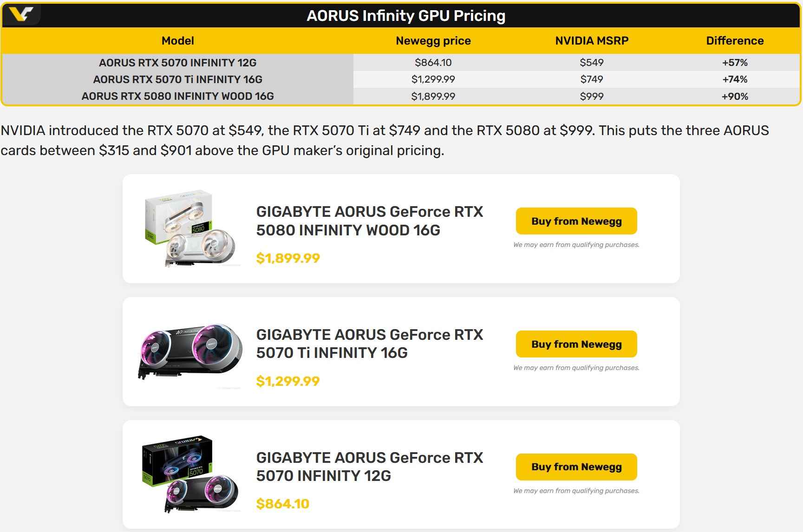Open the GIGABYTE AORUS RTX 5070 Ti INFINITY title
803x532 pixels.
[370, 344]
